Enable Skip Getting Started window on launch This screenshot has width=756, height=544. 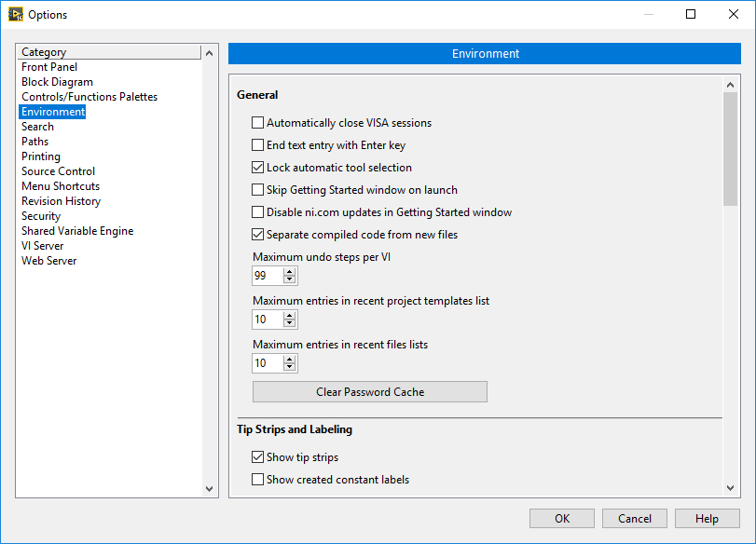click(258, 190)
